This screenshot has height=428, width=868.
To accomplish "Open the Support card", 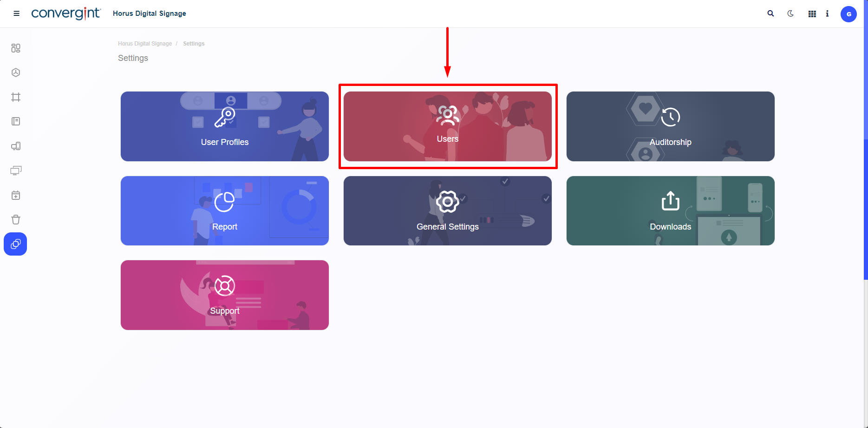I will click(x=225, y=295).
